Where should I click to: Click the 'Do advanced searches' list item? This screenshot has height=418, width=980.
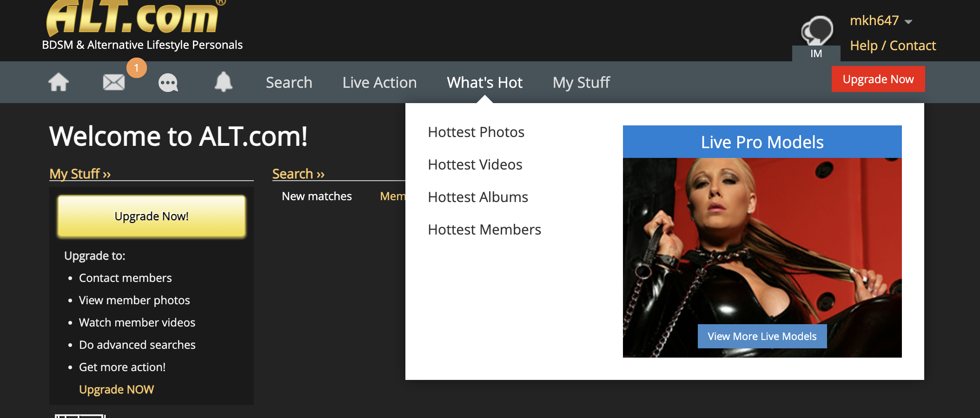tap(137, 345)
